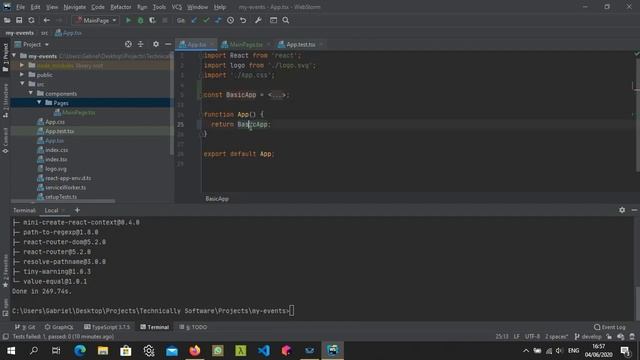Start debugging with the bug icon
This screenshot has height=360, width=640.
point(140,20)
